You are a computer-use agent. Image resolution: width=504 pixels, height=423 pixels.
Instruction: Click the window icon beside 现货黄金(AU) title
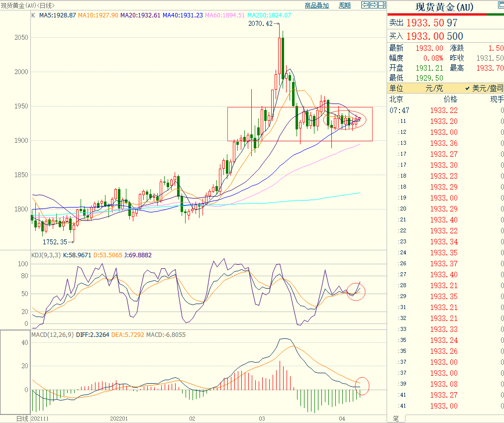pos(501,5)
